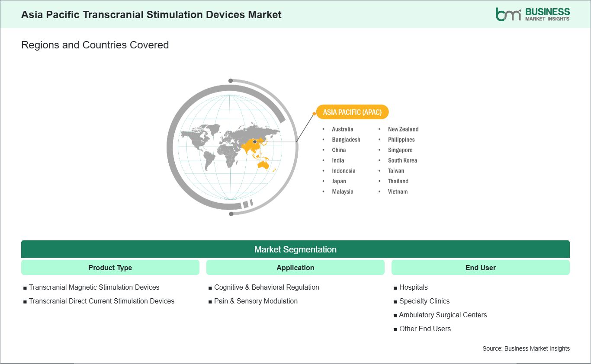This screenshot has height=364, width=591.
Task: Click Japan in the country list
Action: pos(339,181)
